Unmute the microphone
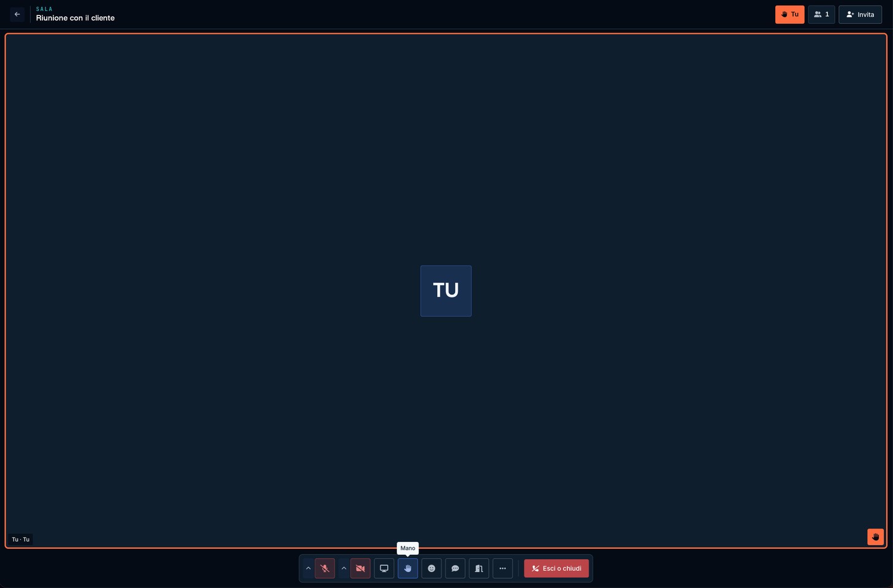893x588 pixels. click(x=325, y=568)
